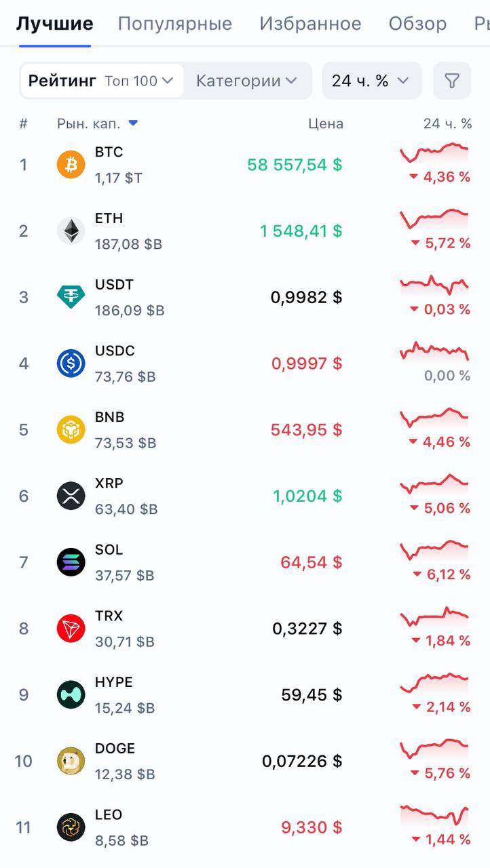Screen dimensions: 490x868
Task: Select the Tether USDT logo
Action: [x=71, y=297]
